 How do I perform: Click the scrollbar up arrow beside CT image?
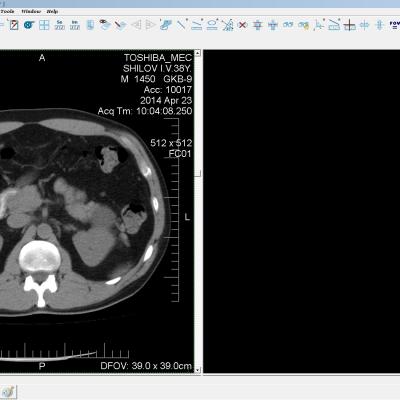click(x=198, y=53)
